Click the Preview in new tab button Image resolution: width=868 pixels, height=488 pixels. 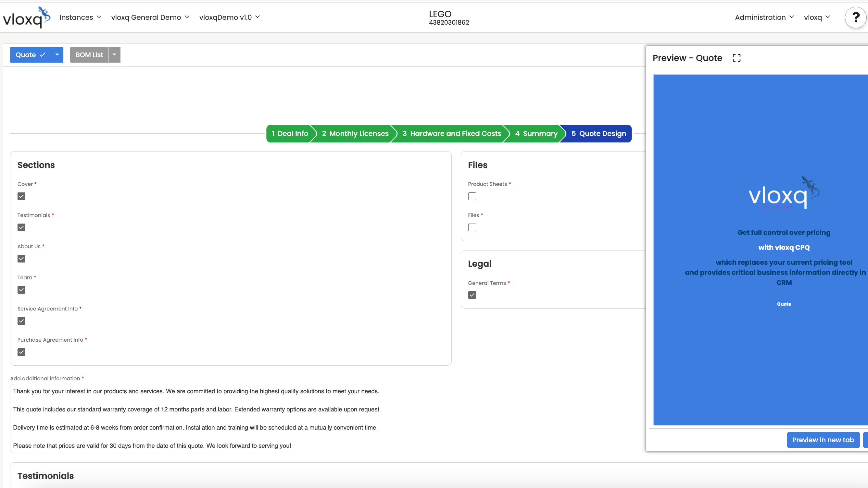(823, 440)
